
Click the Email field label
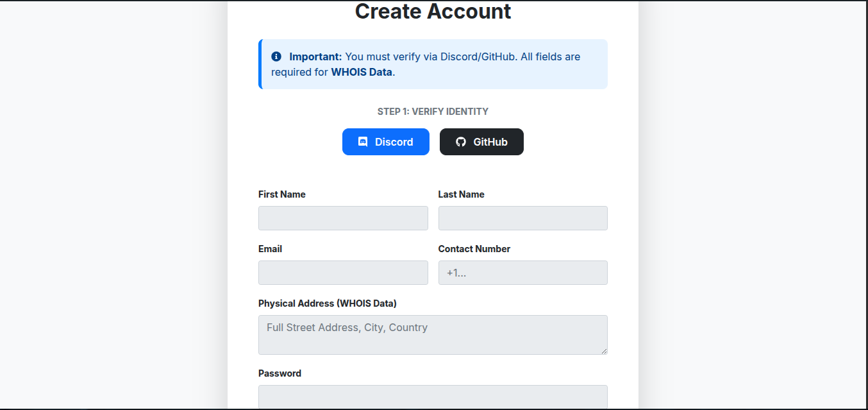[x=269, y=248]
